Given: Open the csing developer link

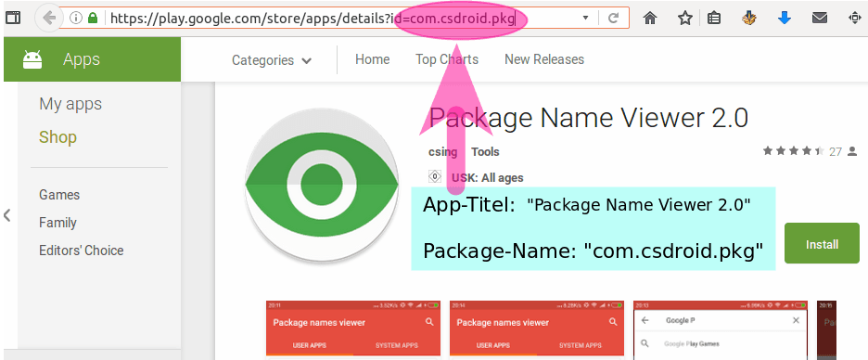Looking at the screenshot, I should (443, 152).
